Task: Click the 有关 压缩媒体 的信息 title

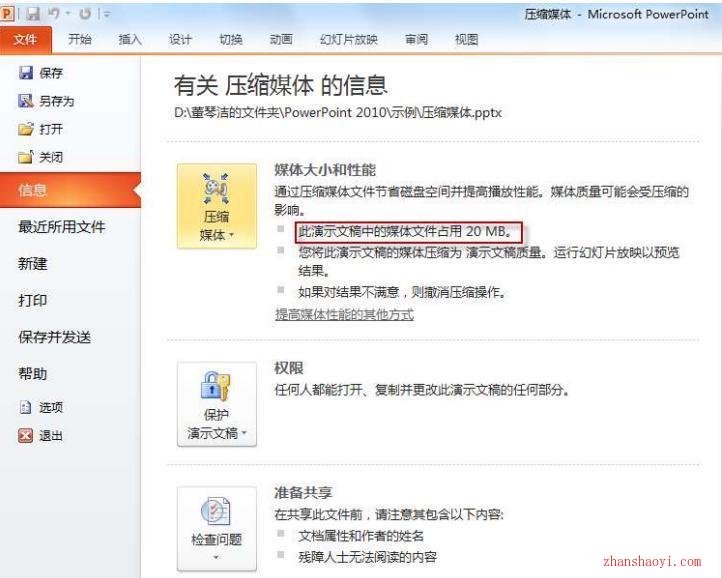Action: pos(280,86)
